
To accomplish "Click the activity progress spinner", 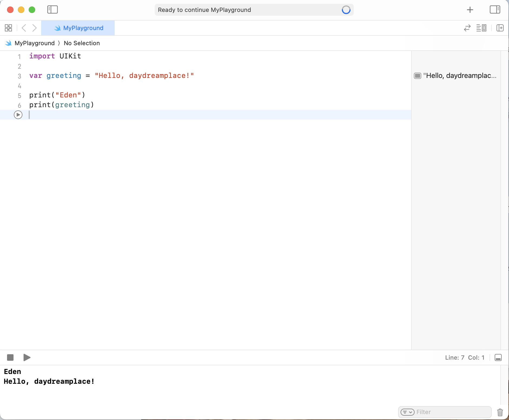I will click(346, 10).
